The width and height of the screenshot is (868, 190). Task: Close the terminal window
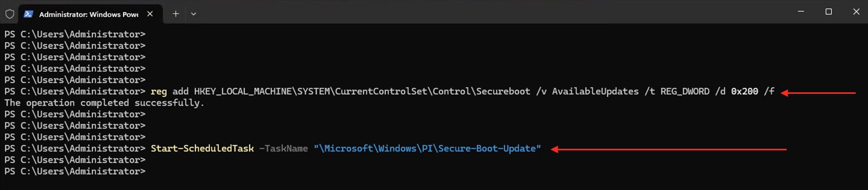click(856, 12)
